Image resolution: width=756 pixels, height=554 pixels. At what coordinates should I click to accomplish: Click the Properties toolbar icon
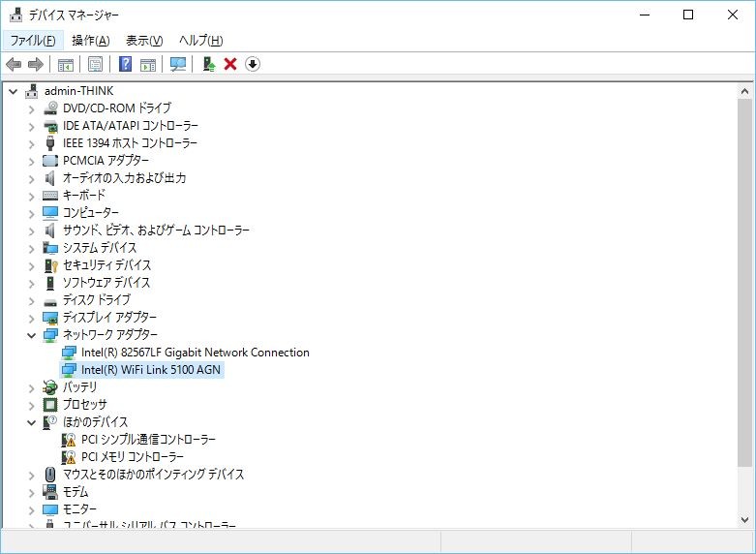[96, 64]
